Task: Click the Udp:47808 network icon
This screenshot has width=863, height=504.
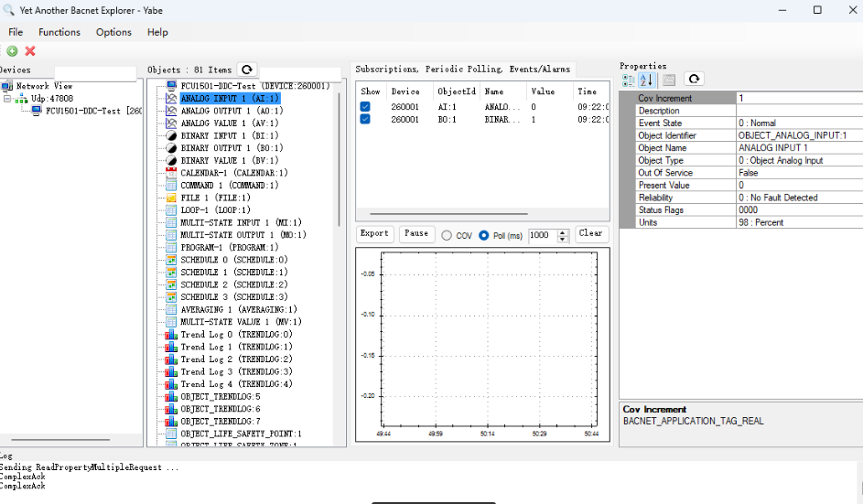Action: (x=21, y=99)
